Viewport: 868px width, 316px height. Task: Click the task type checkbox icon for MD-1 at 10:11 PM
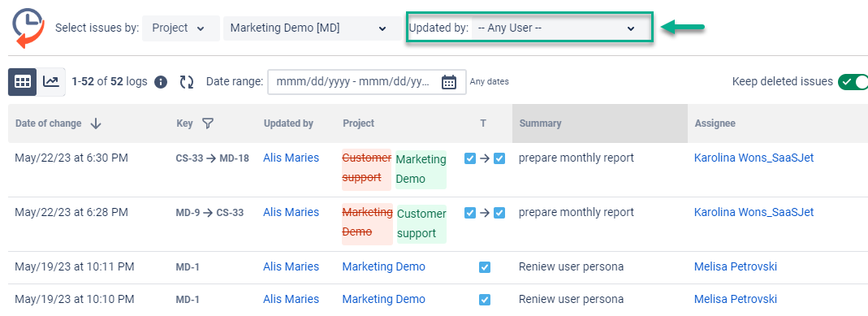[x=485, y=267]
